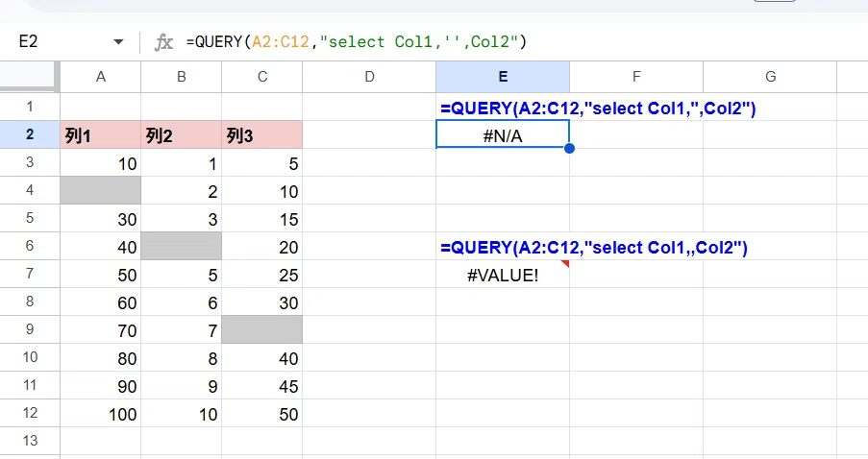868x459 pixels.
Task: Select row 11 header
Action: pos(30,385)
